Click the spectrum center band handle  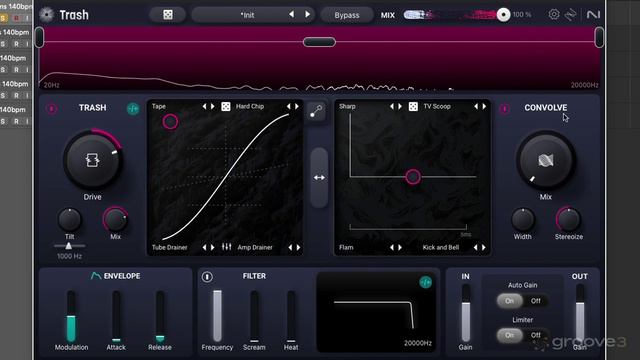tap(319, 42)
